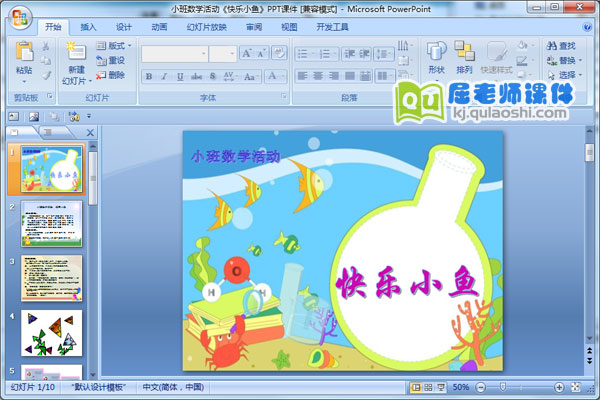Click Reset slide (重设)
The width and height of the screenshot is (600, 400).
[110, 60]
